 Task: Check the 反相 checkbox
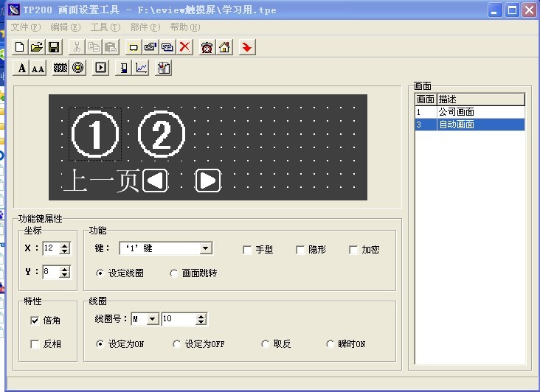(35, 344)
